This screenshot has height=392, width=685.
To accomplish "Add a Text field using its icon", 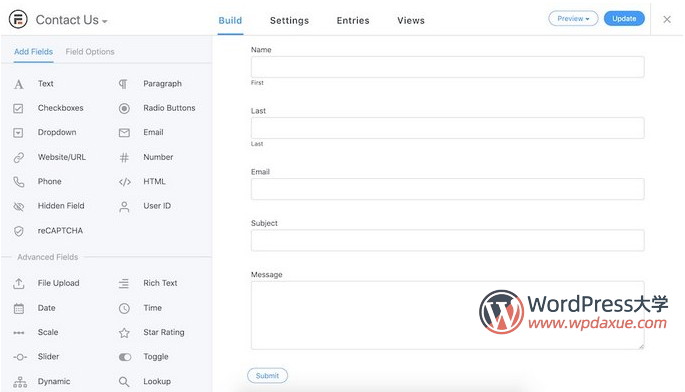I will pos(19,84).
